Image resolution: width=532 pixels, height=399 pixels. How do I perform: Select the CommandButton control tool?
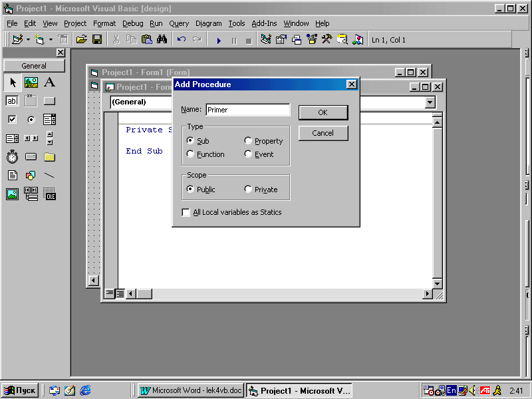(x=49, y=101)
